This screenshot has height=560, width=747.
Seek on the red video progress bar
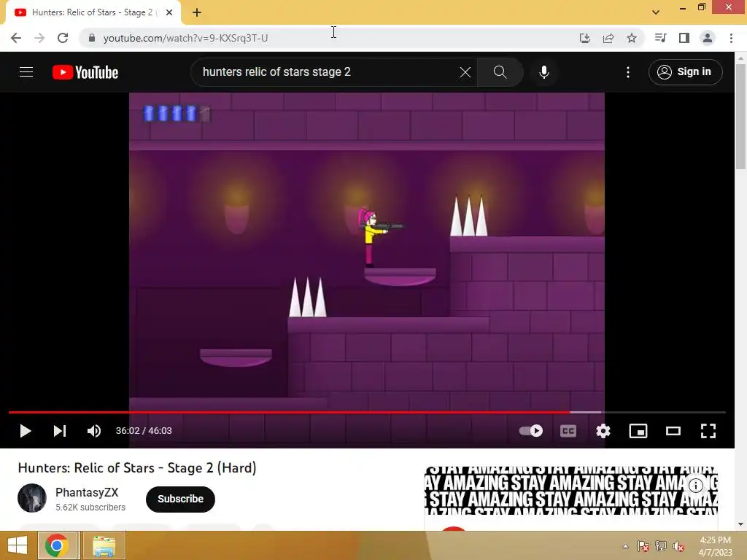pyautogui.click(x=367, y=412)
